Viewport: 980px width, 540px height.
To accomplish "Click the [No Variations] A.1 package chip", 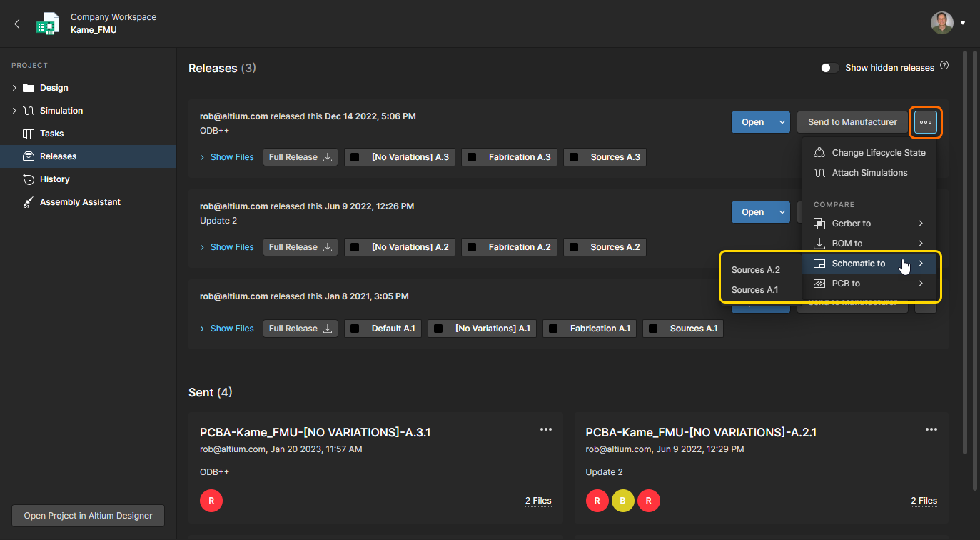I will (483, 329).
